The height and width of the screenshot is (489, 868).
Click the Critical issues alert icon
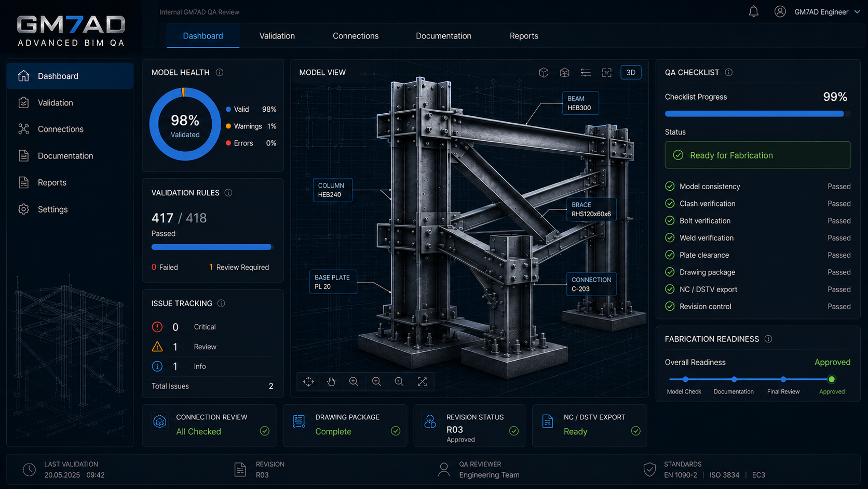click(157, 327)
